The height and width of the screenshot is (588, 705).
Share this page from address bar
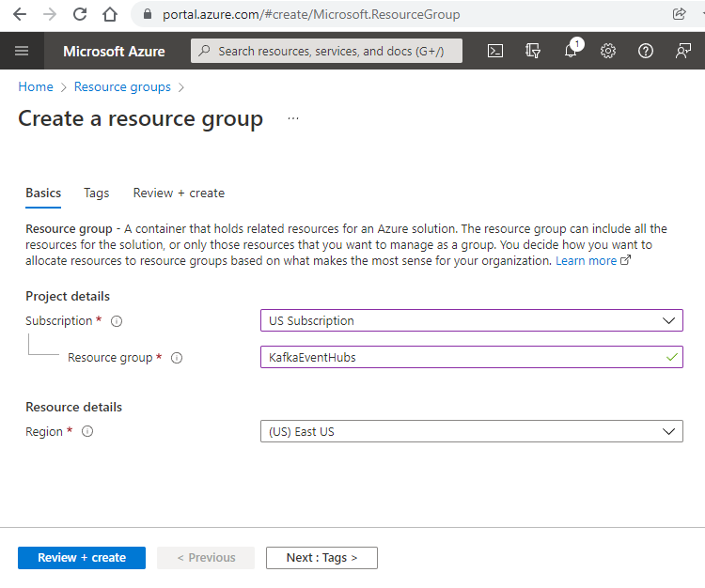click(x=679, y=14)
